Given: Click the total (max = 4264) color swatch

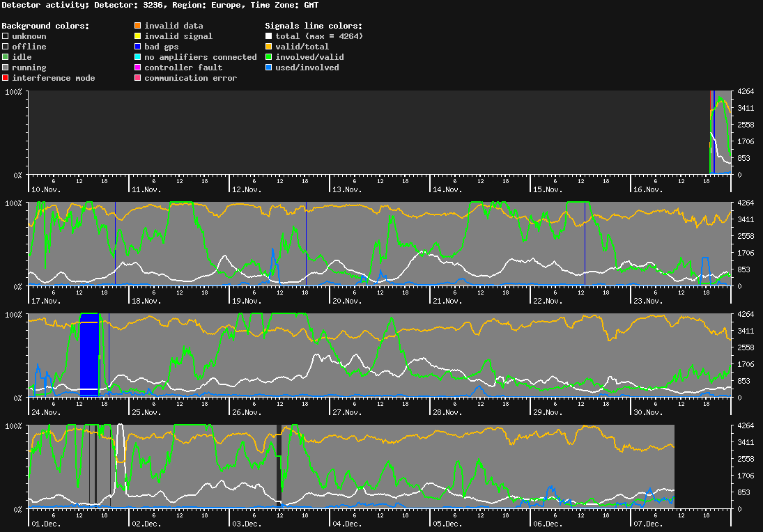Looking at the screenshot, I should coord(268,36).
